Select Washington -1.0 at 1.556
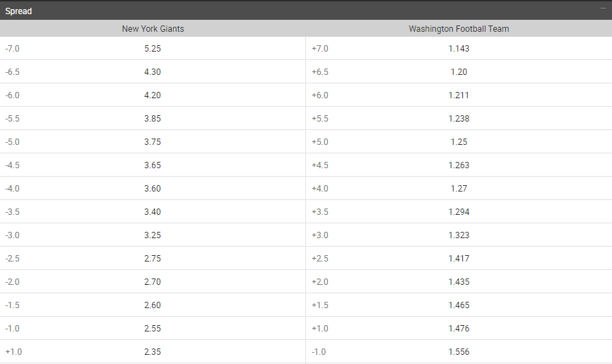The image size is (612, 364). pos(459,351)
